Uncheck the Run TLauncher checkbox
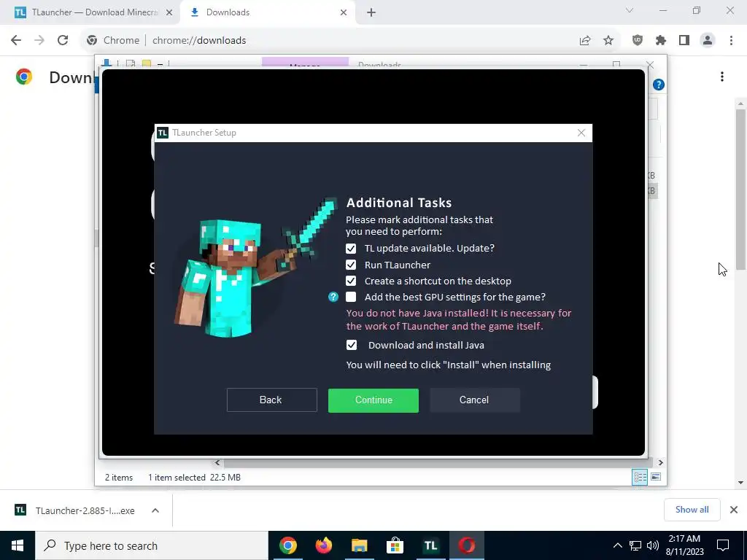The height and width of the screenshot is (560, 747). pos(351,265)
